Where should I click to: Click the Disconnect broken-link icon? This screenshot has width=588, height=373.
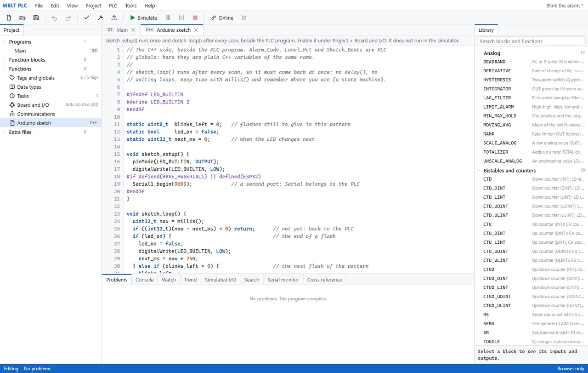pos(244,18)
